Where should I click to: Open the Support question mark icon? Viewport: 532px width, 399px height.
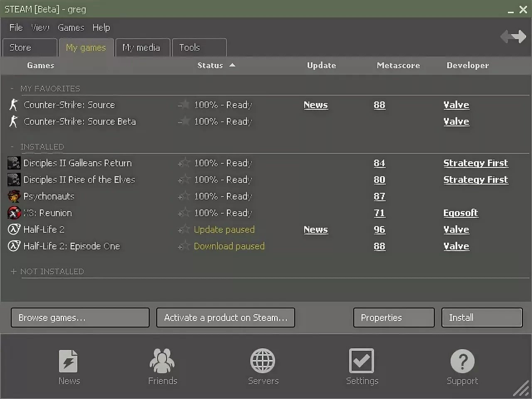pyautogui.click(x=462, y=361)
